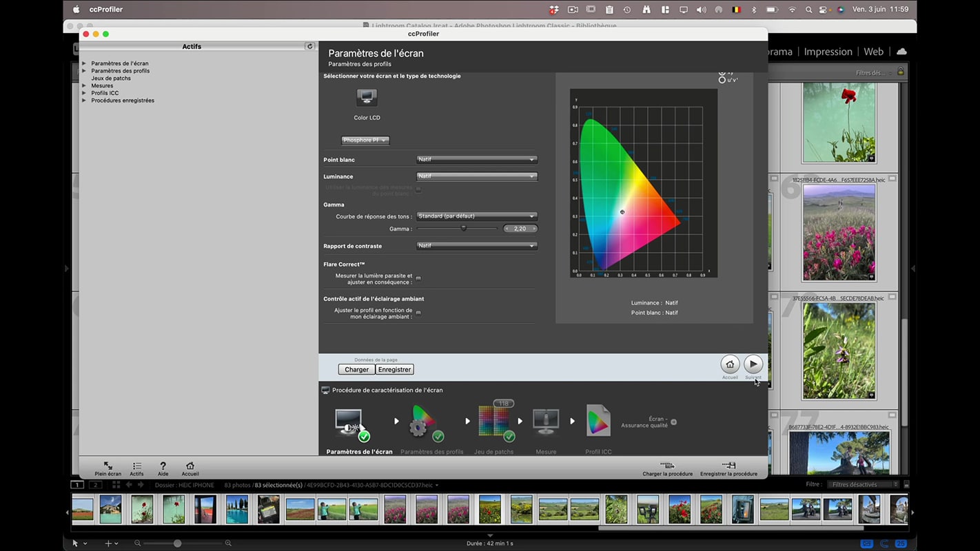This screenshot has width=980, height=551.
Task: Click the volume icon in menu bar
Action: (701, 10)
